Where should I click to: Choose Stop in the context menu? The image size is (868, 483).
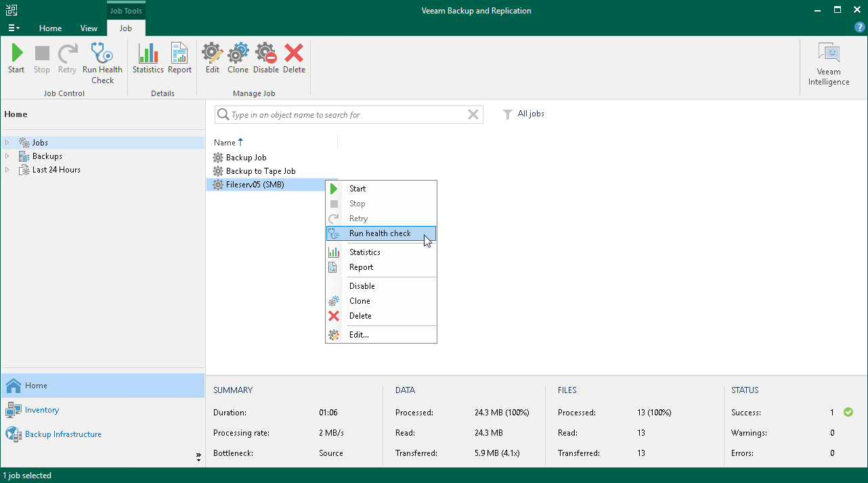pyautogui.click(x=381, y=204)
